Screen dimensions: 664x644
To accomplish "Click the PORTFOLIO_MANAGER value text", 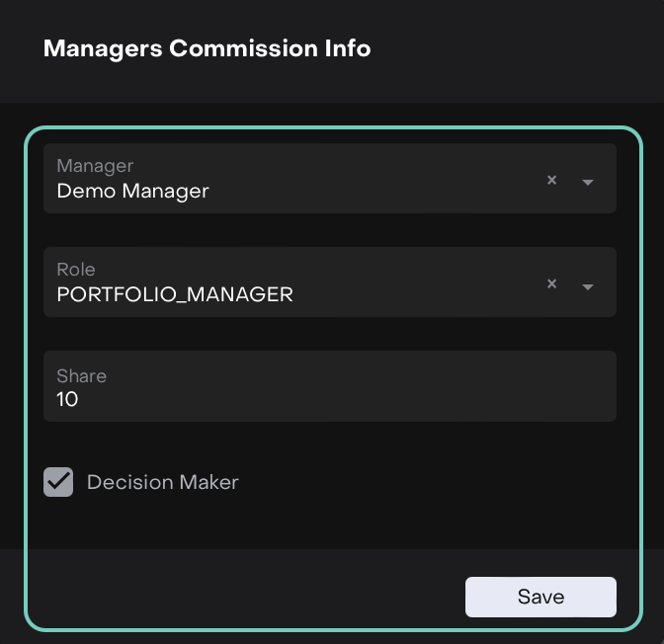I will pos(175,294).
